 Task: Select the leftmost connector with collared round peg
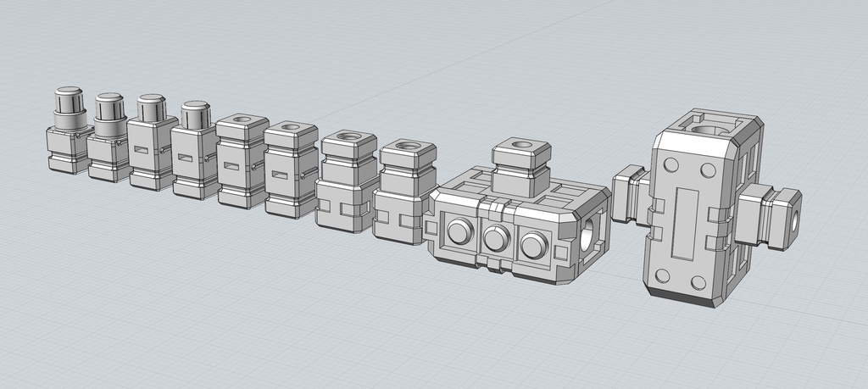coord(68,131)
